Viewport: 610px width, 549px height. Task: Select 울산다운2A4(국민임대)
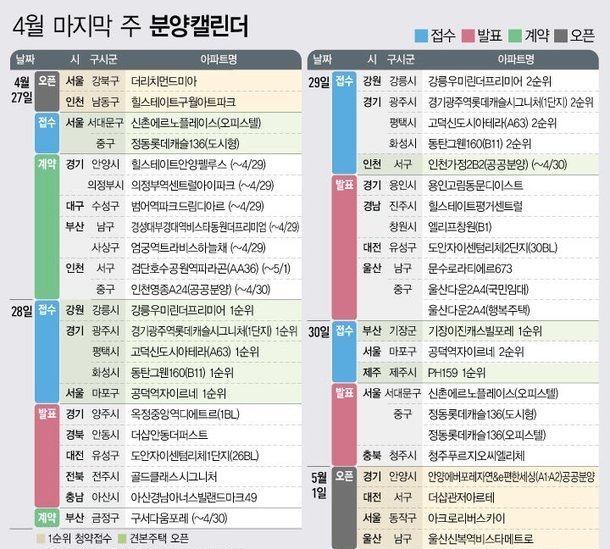pos(478,289)
